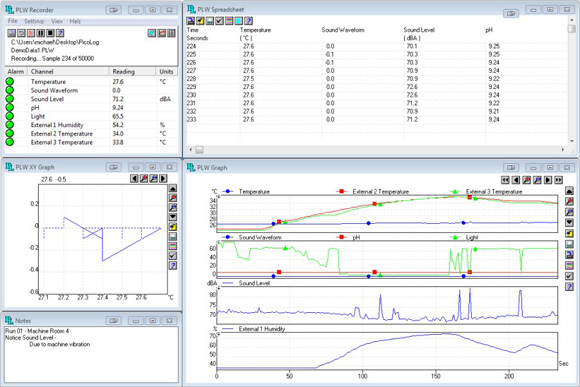Start recording with the red play icon

31,33
